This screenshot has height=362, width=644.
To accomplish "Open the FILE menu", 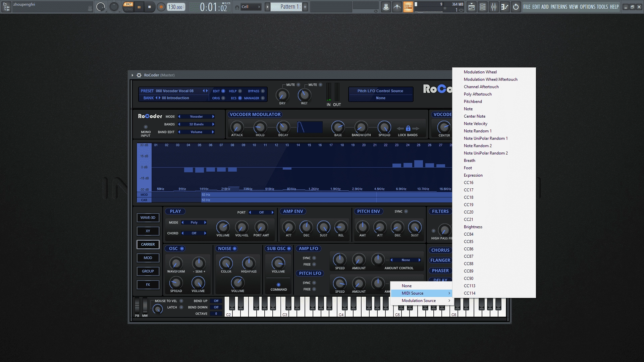I will [527, 7].
